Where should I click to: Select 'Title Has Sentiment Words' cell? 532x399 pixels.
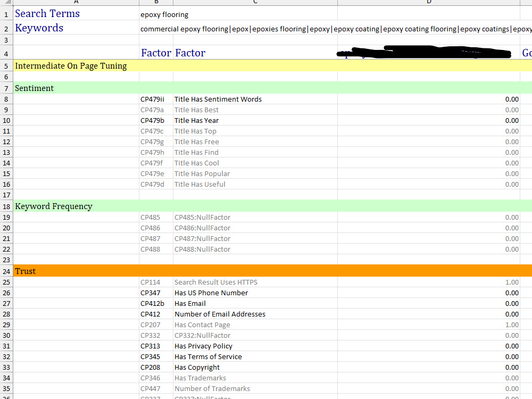click(255, 99)
